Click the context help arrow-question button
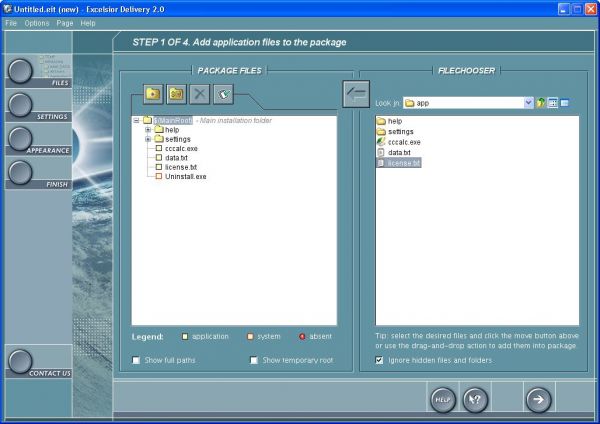 click(x=476, y=399)
